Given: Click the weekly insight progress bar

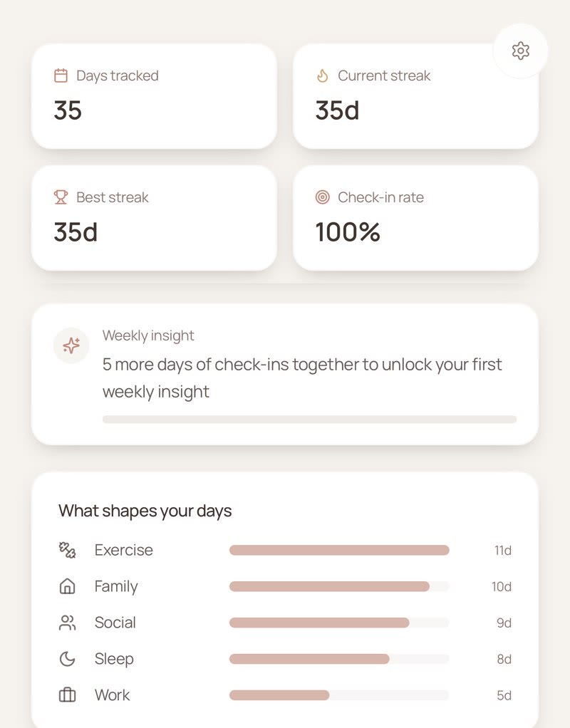Looking at the screenshot, I should [x=309, y=420].
